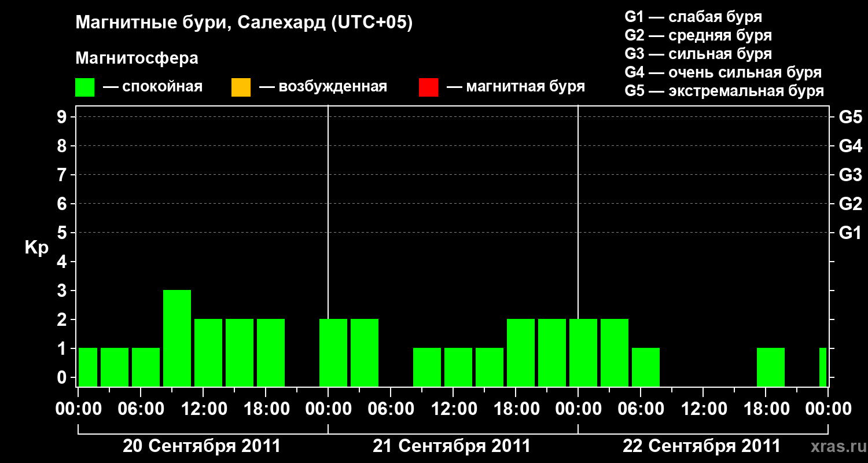Click the red "магнитная буря" legend swatch
868x463 pixels.
[428, 87]
